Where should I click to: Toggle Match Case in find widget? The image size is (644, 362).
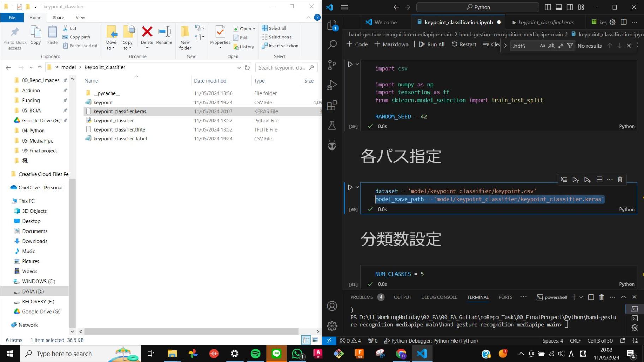tap(542, 46)
